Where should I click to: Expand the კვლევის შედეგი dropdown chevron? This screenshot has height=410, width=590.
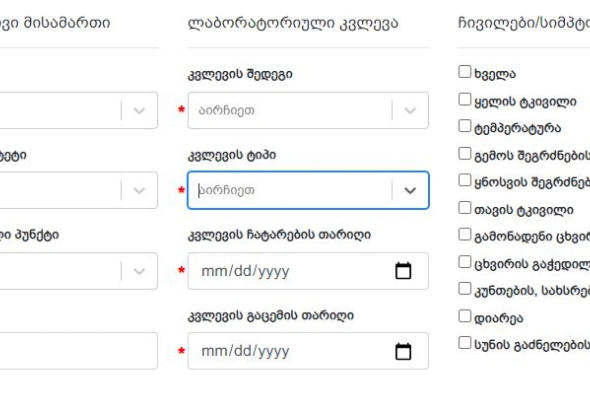coord(410,111)
